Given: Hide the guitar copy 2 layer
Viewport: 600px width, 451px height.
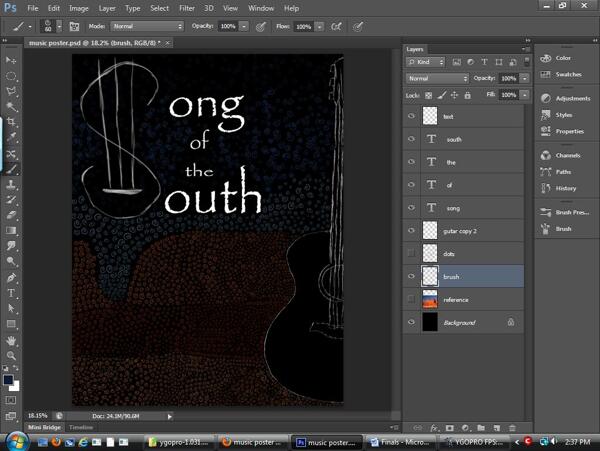Looking at the screenshot, I should 412,230.
